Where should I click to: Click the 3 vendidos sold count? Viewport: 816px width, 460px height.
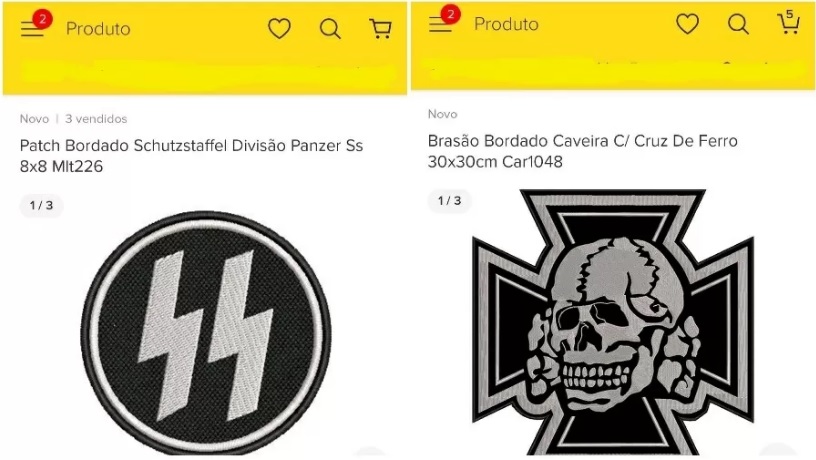[96, 119]
